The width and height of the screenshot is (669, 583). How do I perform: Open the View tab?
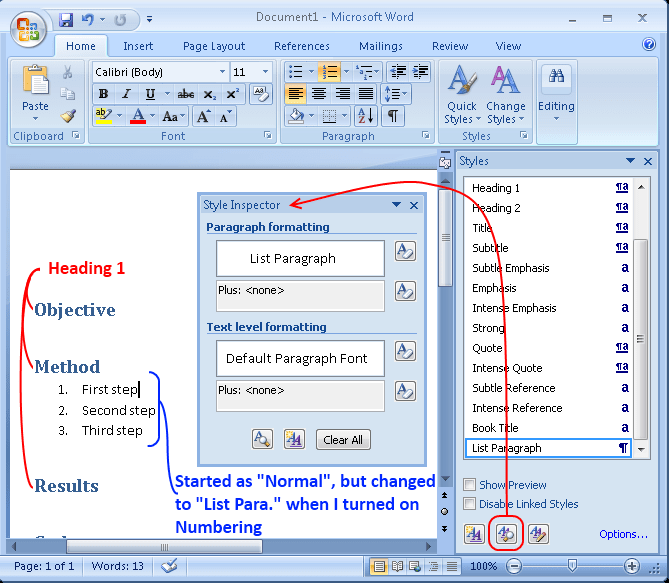tap(508, 46)
